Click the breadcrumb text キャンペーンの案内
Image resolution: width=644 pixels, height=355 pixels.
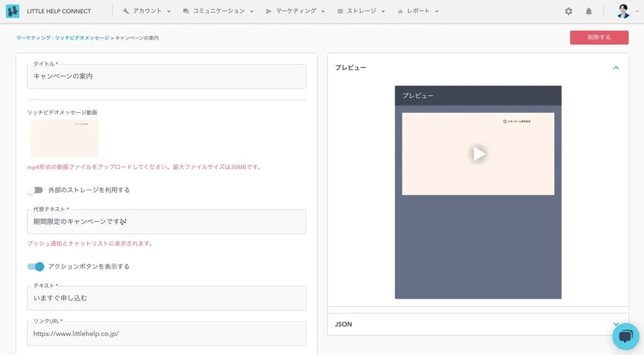(137, 38)
